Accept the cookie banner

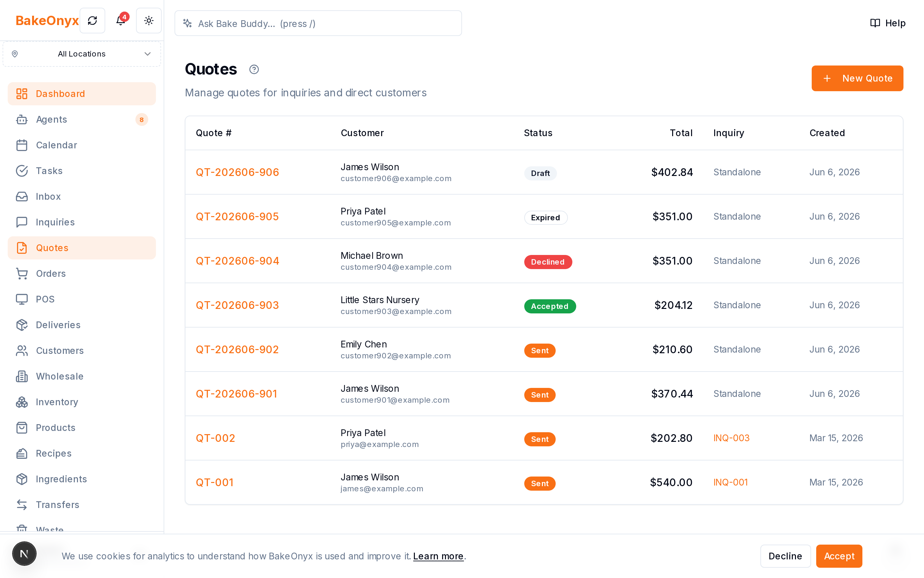coord(839,556)
